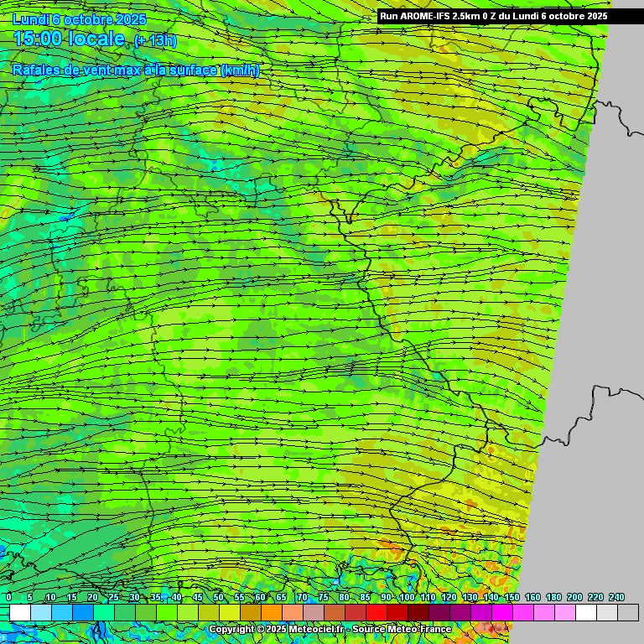The height and width of the screenshot is (644, 644).
Task: Click the blue 15 km/h legend swatch
Action: coord(82,613)
